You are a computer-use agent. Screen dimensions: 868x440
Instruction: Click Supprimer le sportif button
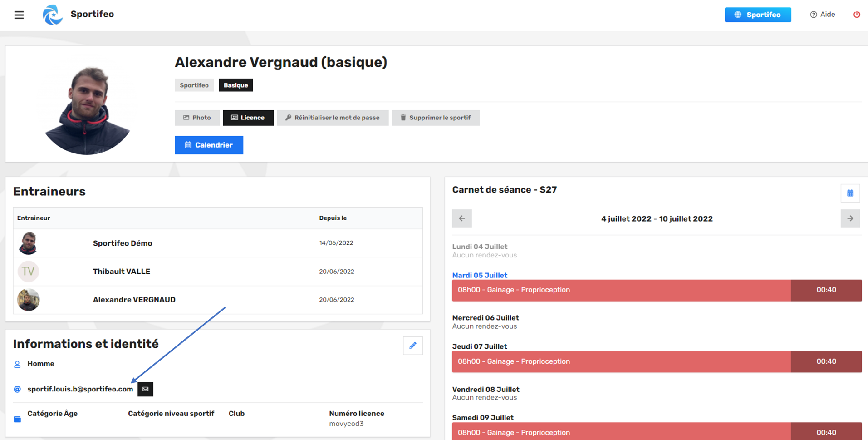coord(436,118)
